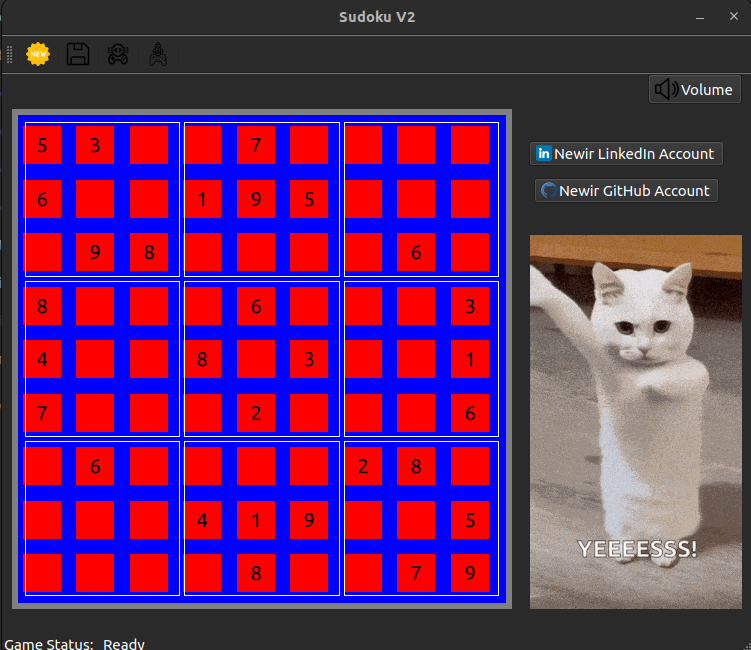Select the 7 cell in the sixth row

tap(43, 413)
